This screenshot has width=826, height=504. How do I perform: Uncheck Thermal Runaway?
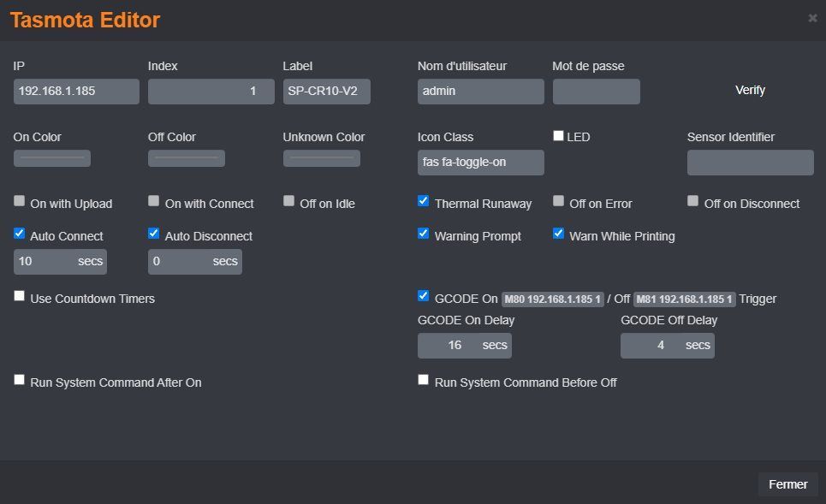click(x=423, y=200)
